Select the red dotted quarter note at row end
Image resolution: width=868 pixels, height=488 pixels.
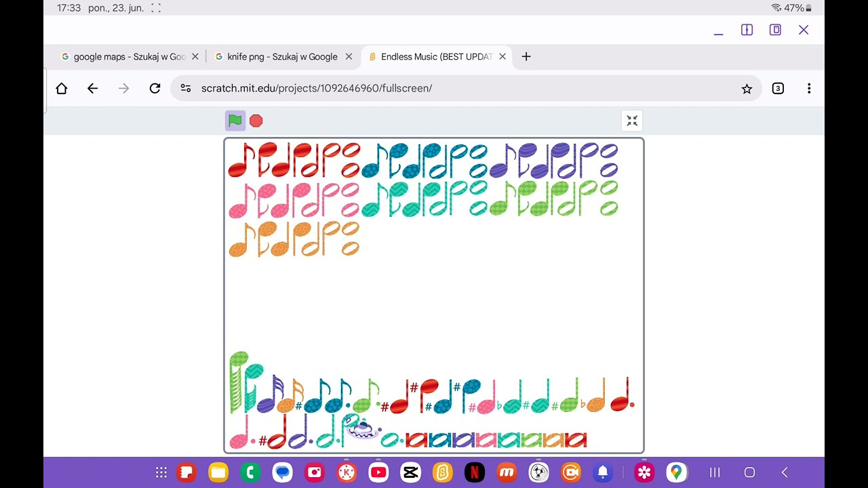coord(623,395)
